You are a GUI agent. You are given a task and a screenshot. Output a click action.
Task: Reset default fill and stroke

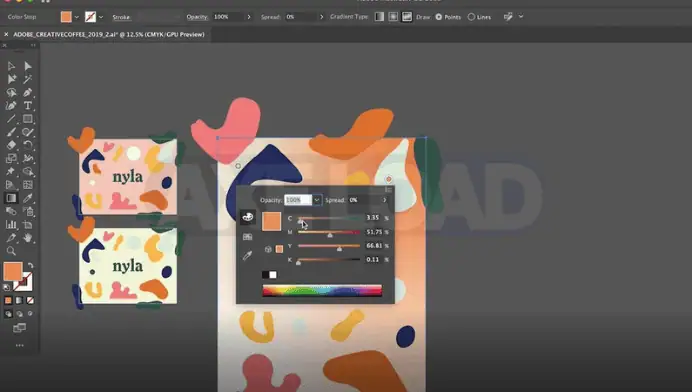[x=7, y=287]
